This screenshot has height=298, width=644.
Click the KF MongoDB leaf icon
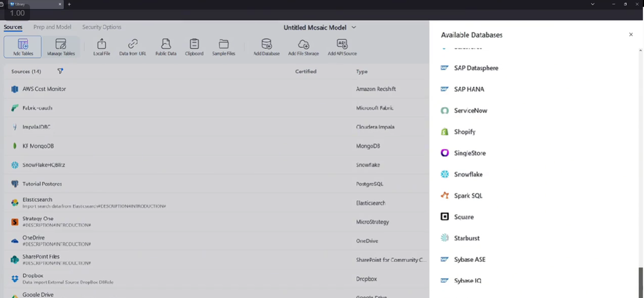pos(15,146)
